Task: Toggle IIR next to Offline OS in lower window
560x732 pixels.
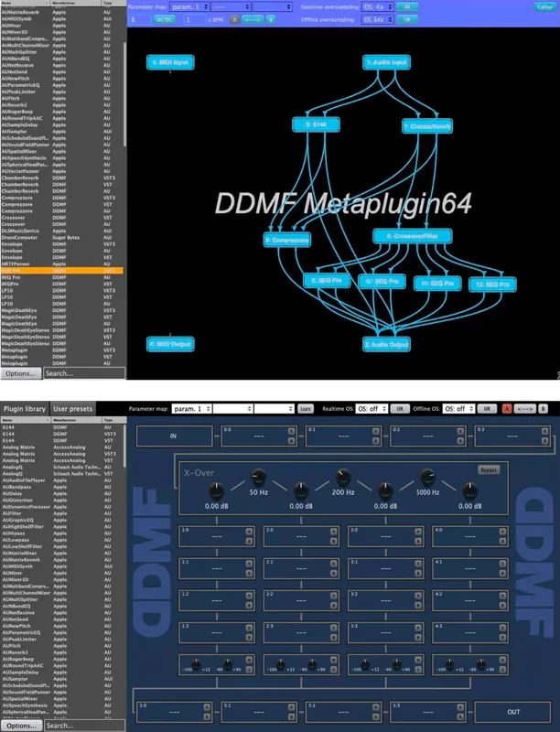Action: click(x=487, y=409)
